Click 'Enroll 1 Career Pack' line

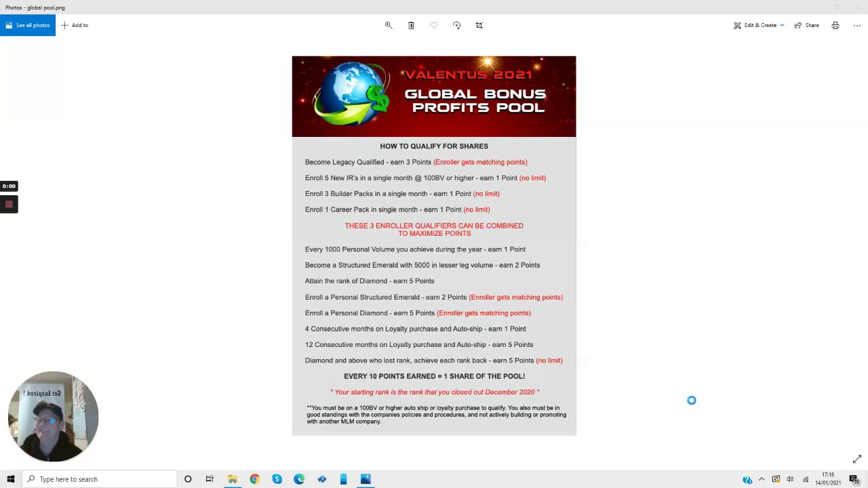[397, 209]
